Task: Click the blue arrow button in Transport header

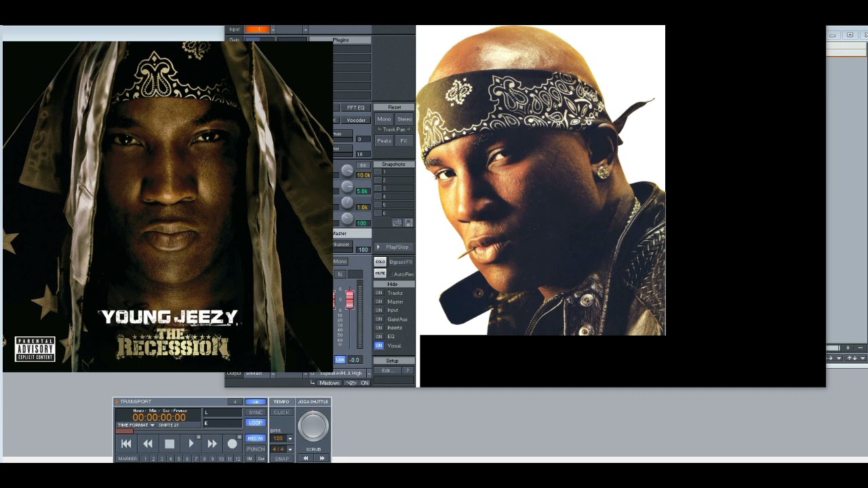Action: tap(255, 401)
